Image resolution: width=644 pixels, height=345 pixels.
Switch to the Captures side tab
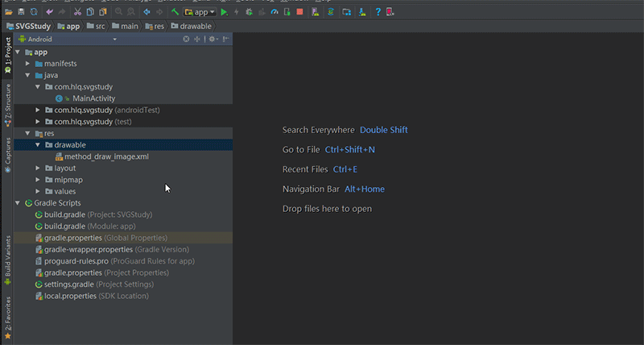7,153
